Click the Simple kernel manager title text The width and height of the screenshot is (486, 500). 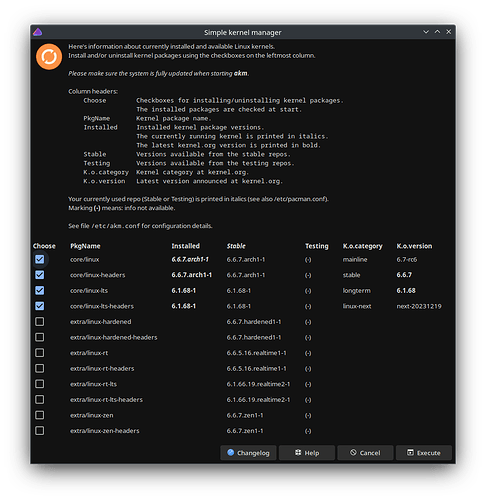pyautogui.click(x=243, y=32)
